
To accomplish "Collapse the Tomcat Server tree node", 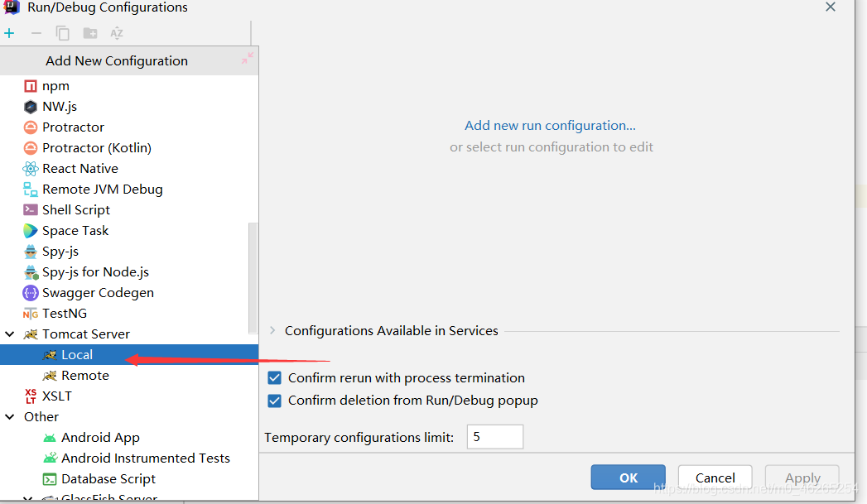I will click(x=10, y=334).
